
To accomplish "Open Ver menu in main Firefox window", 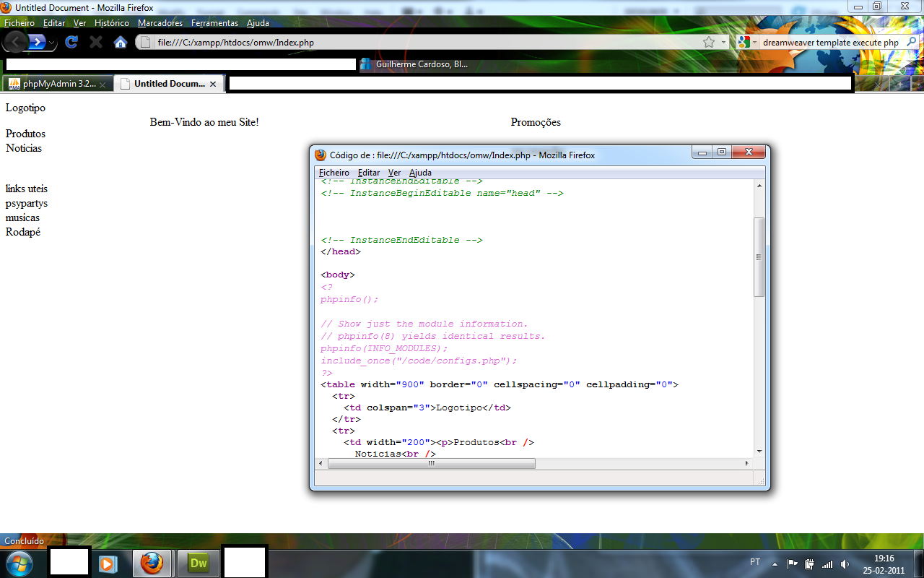I will pyautogui.click(x=79, y=23).
